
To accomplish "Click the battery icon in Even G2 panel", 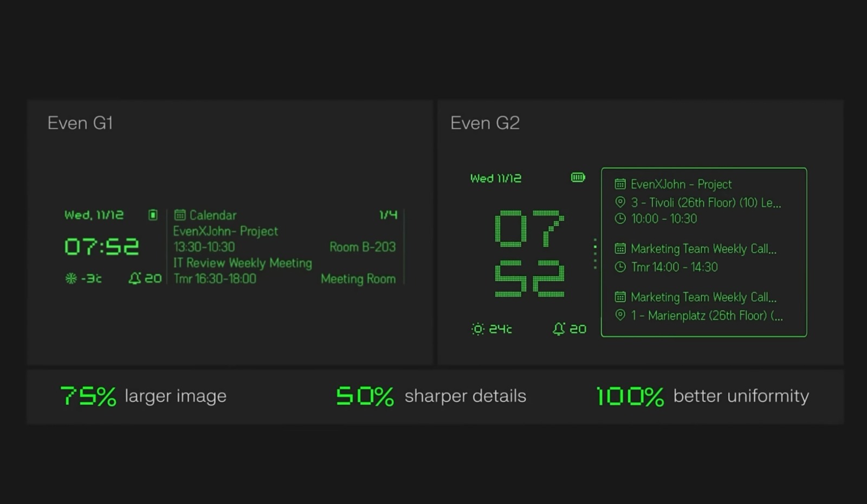I will (x=578, y=178).
